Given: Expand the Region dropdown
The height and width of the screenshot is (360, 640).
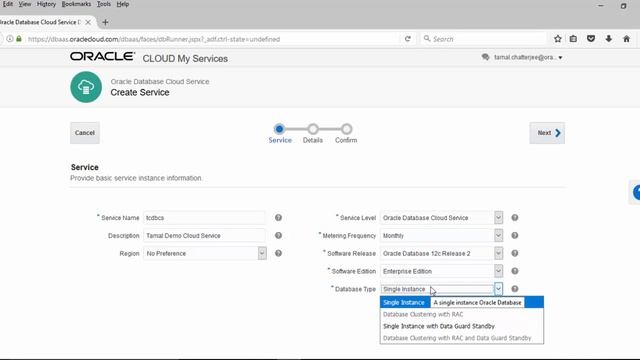Looking at the screenshot, I should click(x=262, y=253).
